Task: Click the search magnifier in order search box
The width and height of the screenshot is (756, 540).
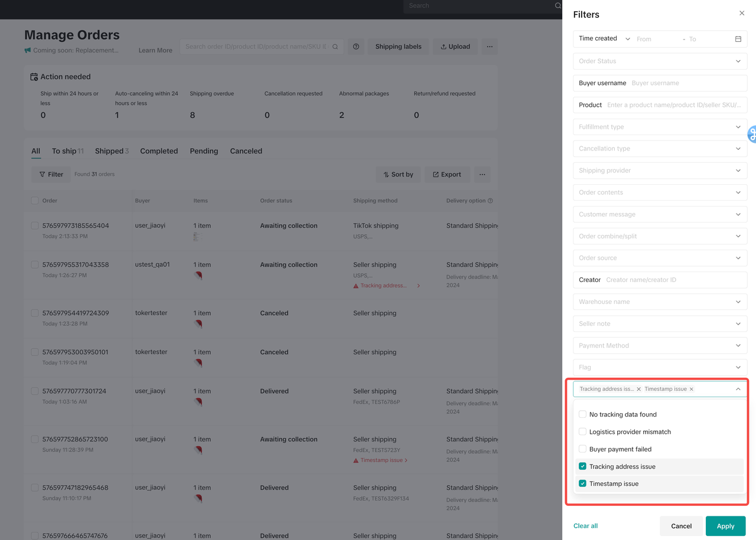Action: pos(335,47)
